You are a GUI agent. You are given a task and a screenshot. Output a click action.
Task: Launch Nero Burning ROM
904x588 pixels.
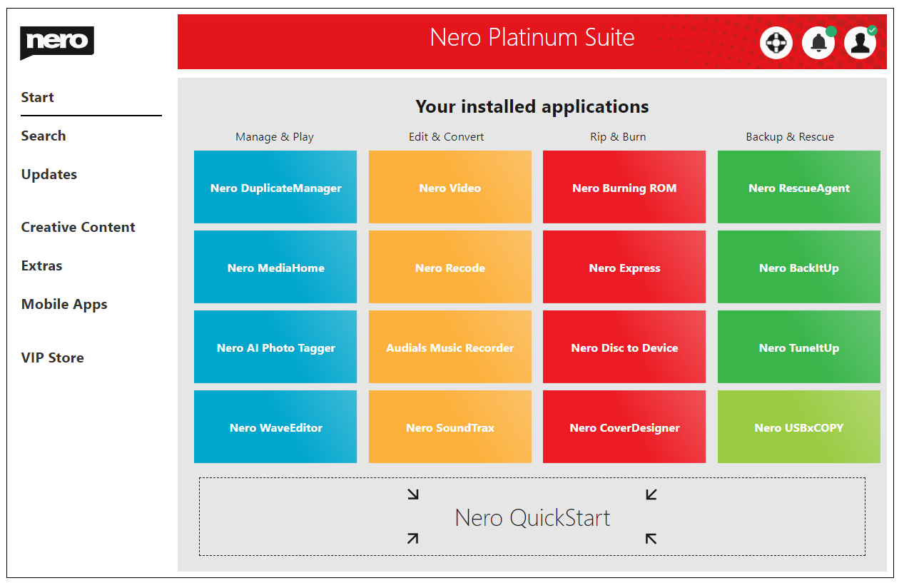pos(624,187)
